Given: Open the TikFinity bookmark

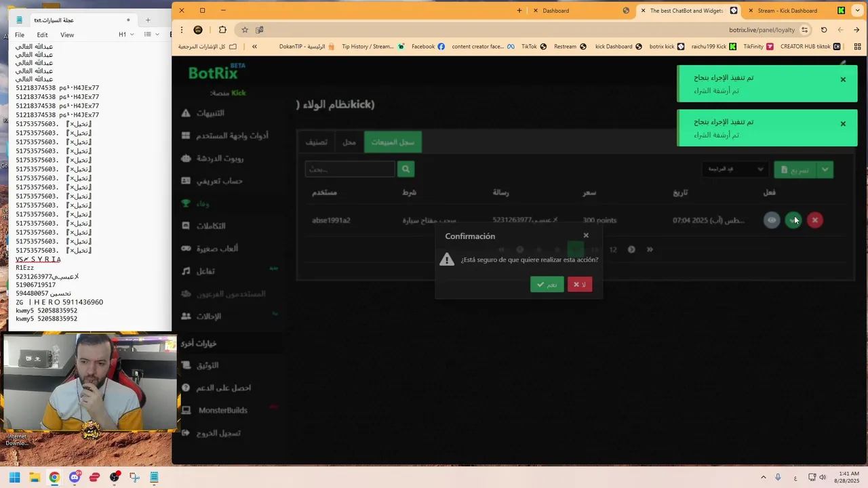Looking at the screenshot, I should click(758, 47).
